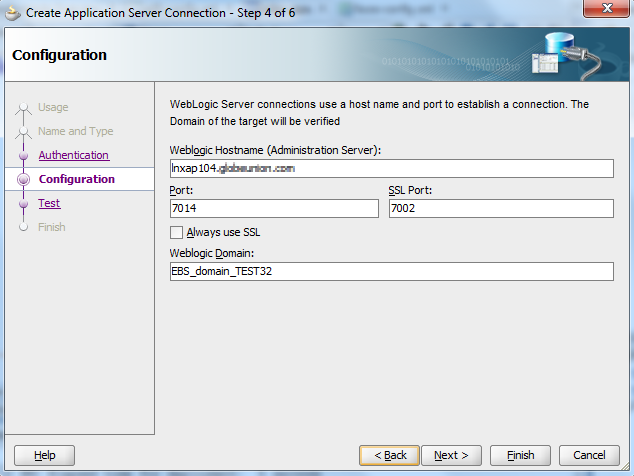Click the Finish button
Image resolution: width=634 pixels, height=476 pixels.
point(520,455)
